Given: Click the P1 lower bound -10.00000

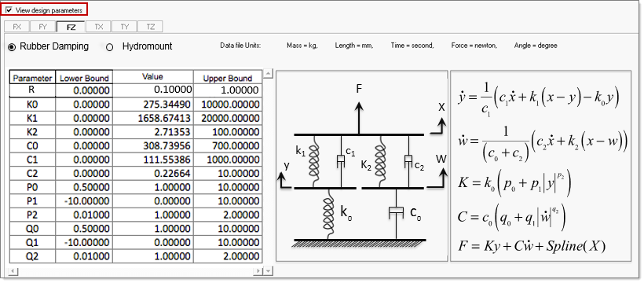Looking at the screenshot, I should (84, 201).
